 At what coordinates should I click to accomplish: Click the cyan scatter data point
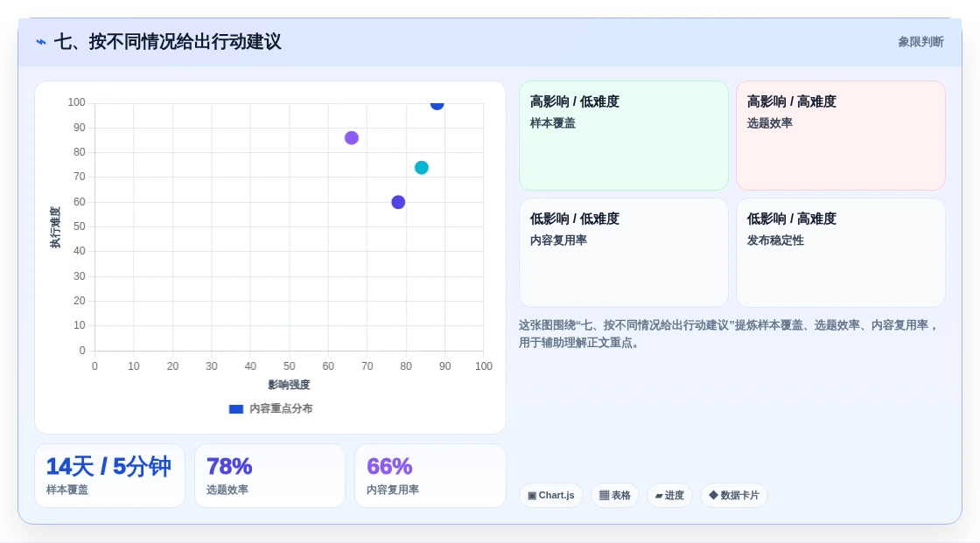422,168
